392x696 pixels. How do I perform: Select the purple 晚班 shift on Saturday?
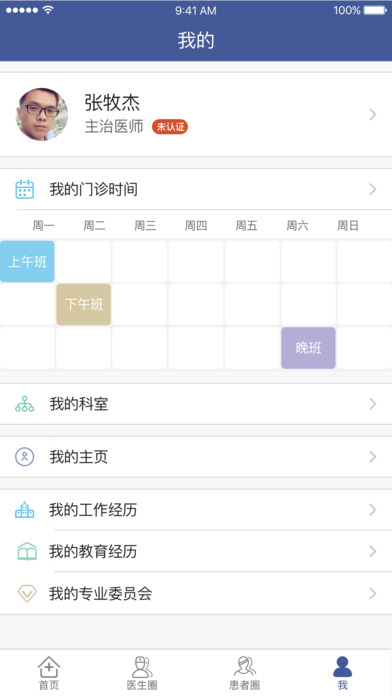pyautogui.click(x=309, y=348)
